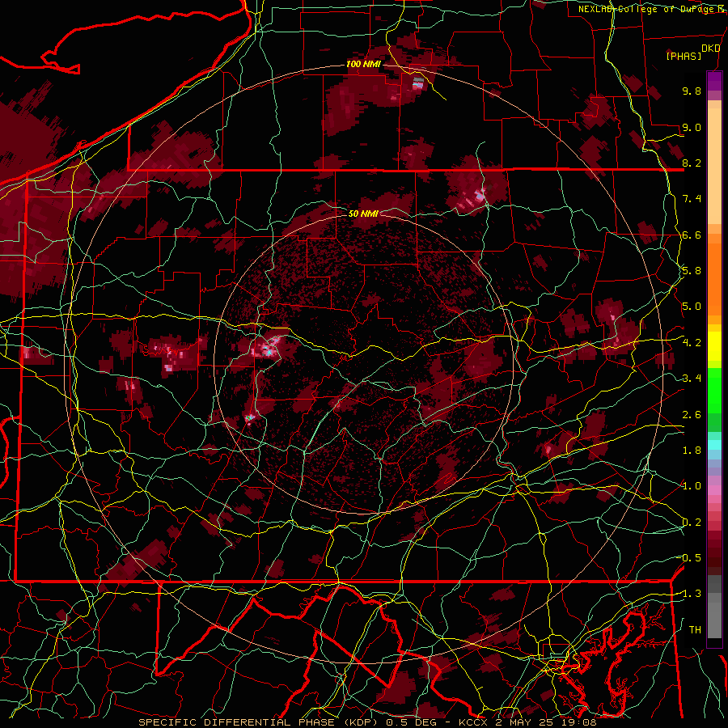Click the -1.3 scale value
Image resolution: width=728 pixels, height=728 pixels.
click(x=692, y=595)
